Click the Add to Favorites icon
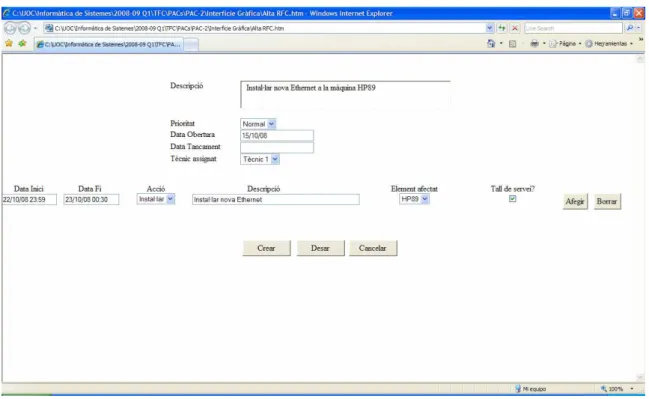Screen dimensions: 649x399 [22, 43]
